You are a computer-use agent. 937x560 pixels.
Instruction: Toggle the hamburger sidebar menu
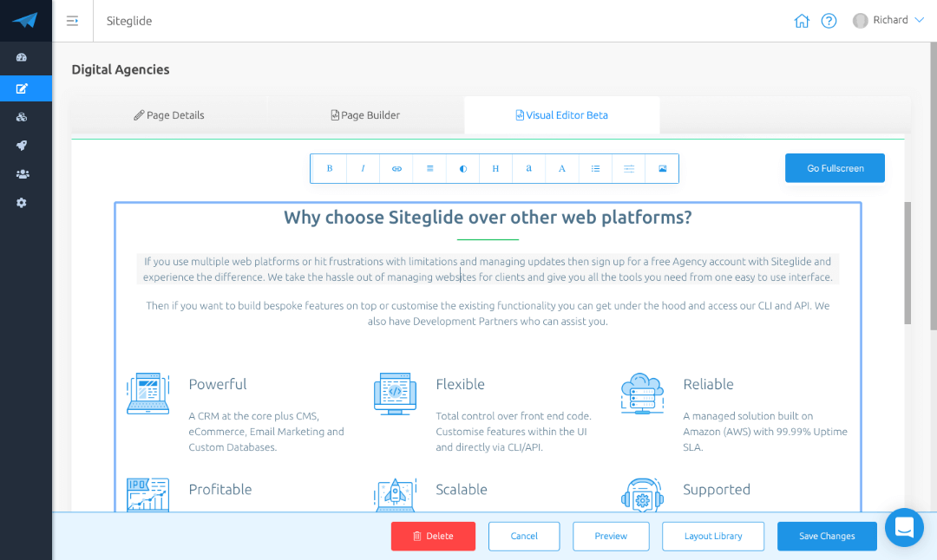72,21
